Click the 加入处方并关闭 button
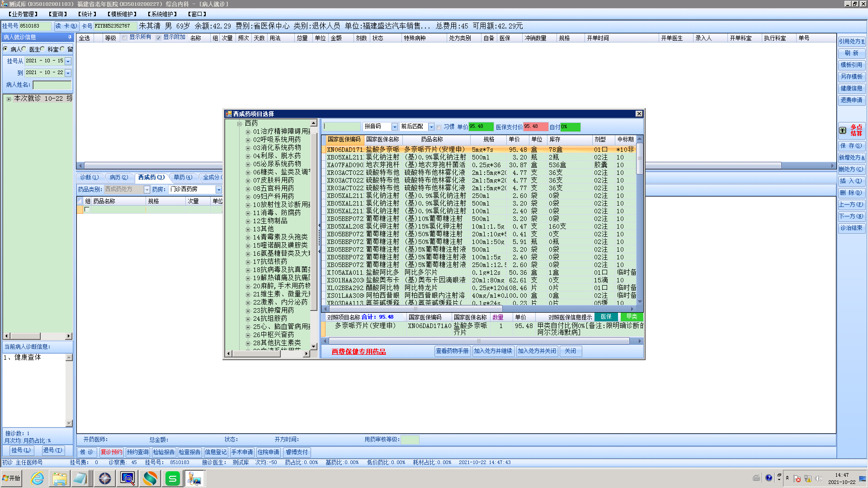This screenshot has width=868, height=488. 537,351
